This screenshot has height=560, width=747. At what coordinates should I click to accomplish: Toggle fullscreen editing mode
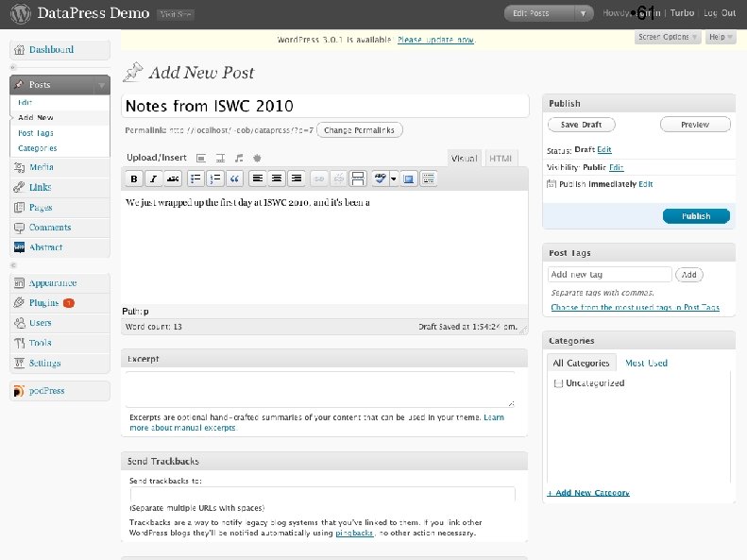tap(408, 178)
